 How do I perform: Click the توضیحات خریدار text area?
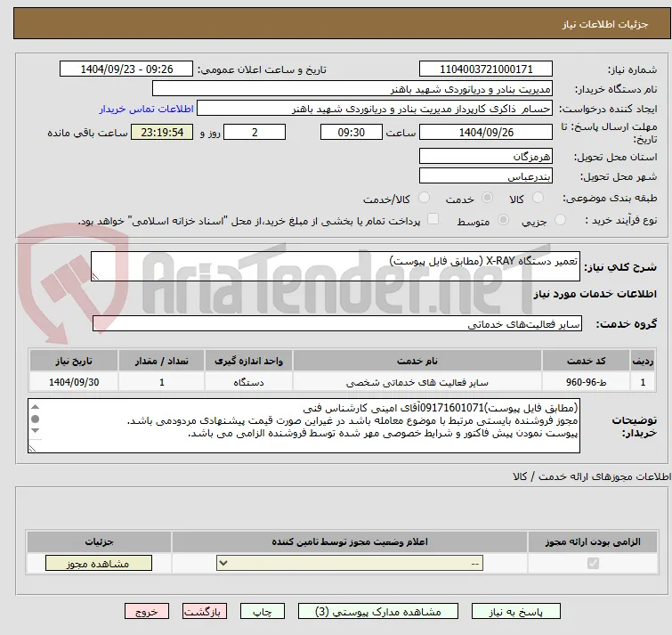tap(304, 426)
